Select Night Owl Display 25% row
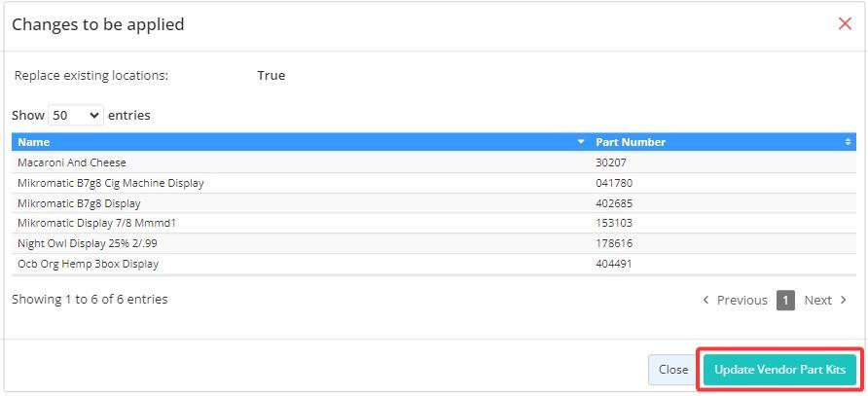 click(434, 243)
